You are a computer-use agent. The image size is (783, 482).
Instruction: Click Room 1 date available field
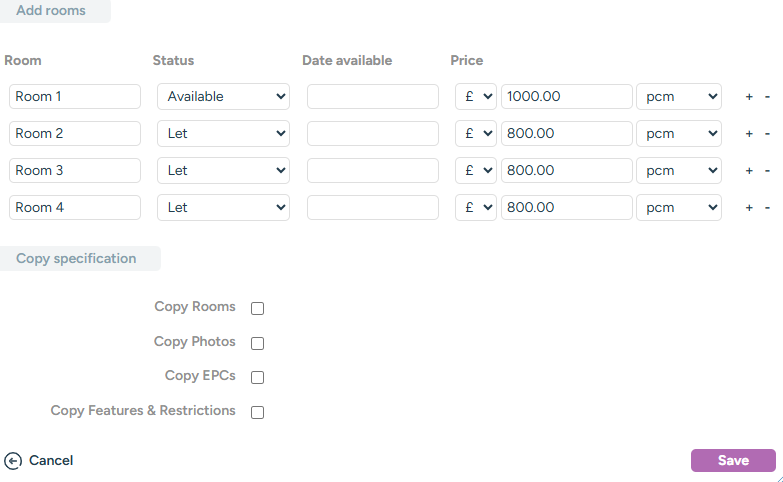coord(372,97)
